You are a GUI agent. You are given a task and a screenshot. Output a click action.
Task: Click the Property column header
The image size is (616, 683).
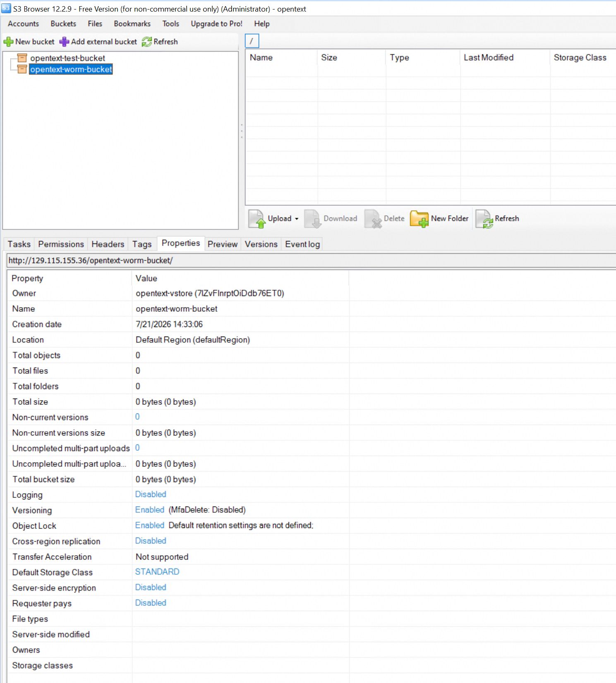coord(70,278)
